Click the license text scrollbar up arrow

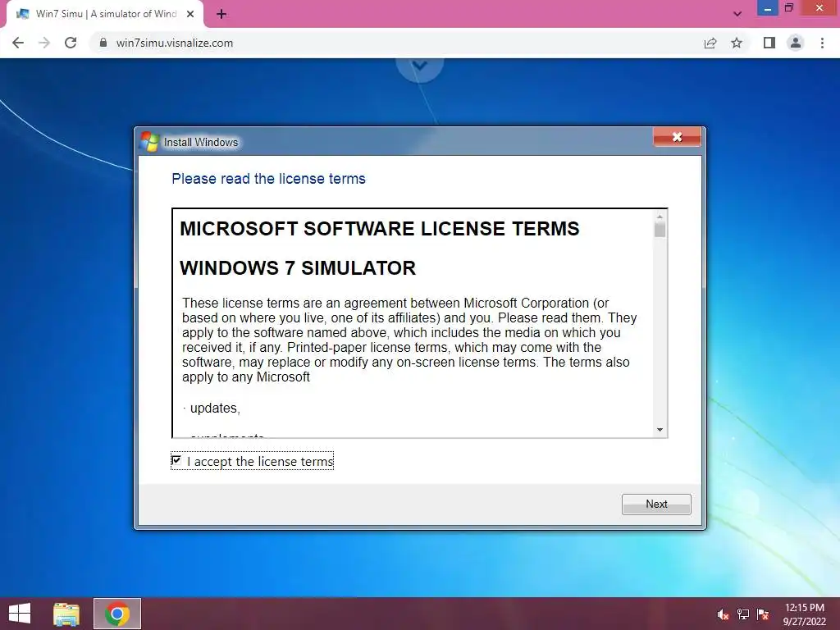(660, 217)
